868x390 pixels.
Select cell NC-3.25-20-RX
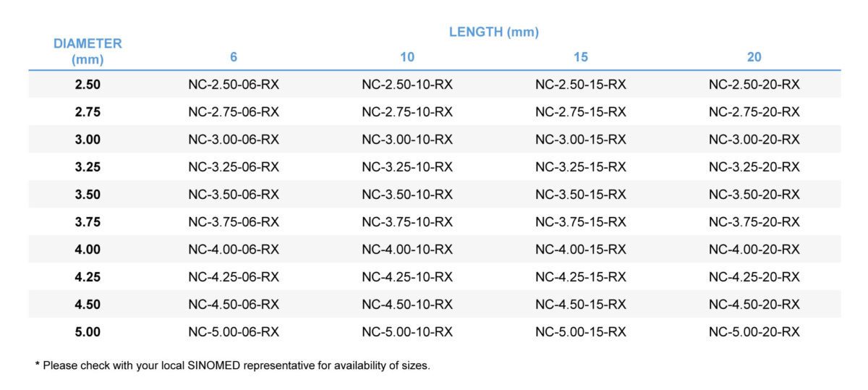[754, 167]
